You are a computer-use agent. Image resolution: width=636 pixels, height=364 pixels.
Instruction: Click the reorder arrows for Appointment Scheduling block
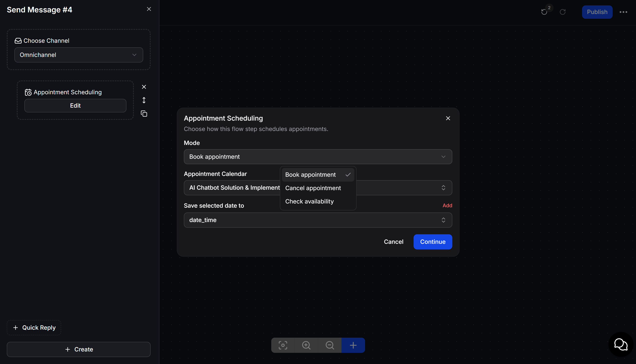144,100
